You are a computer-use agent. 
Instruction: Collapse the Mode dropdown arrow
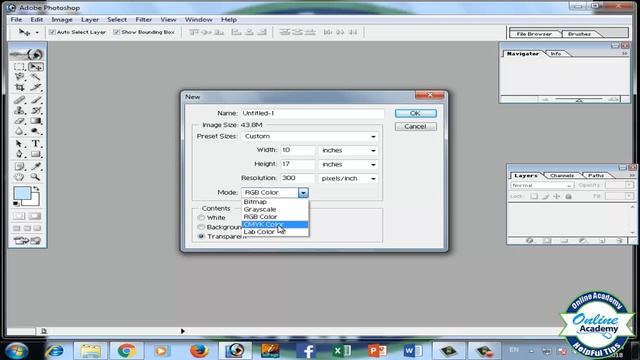point(303,192)
